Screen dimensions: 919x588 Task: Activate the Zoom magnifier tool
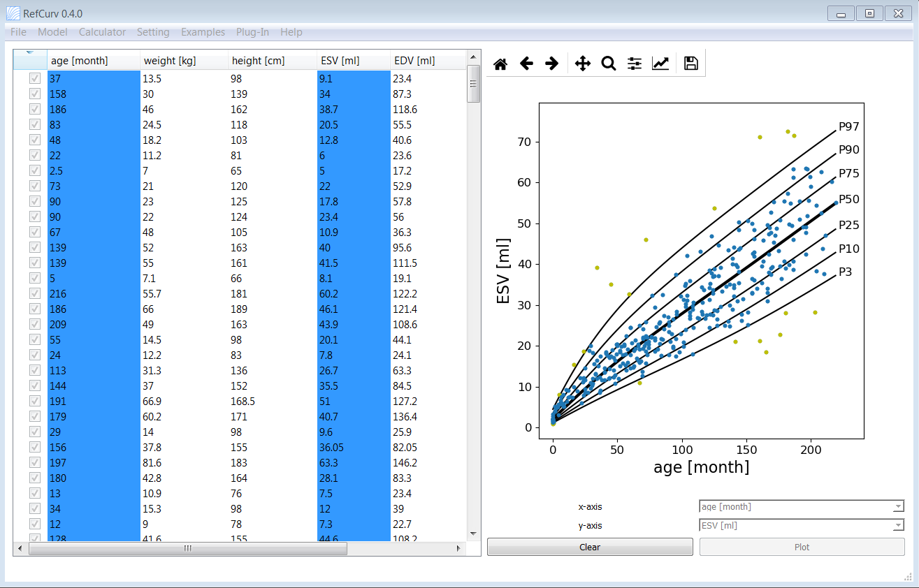609,64
